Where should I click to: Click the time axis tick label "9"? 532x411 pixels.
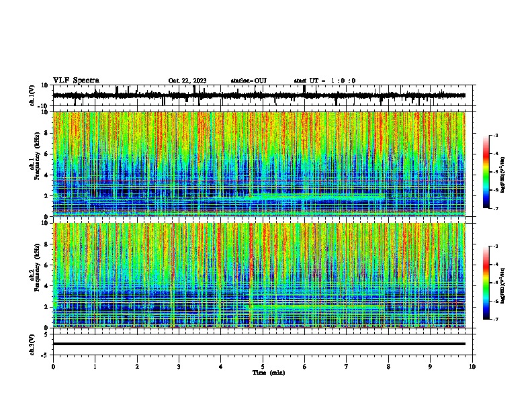click(430, 367)
